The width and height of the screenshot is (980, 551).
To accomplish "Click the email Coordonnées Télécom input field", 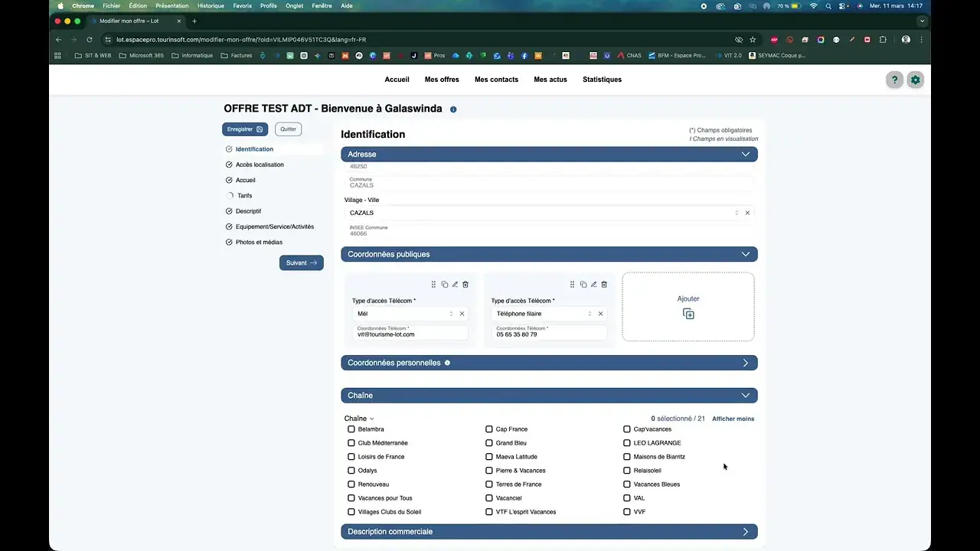I will [x=410, y=333].
